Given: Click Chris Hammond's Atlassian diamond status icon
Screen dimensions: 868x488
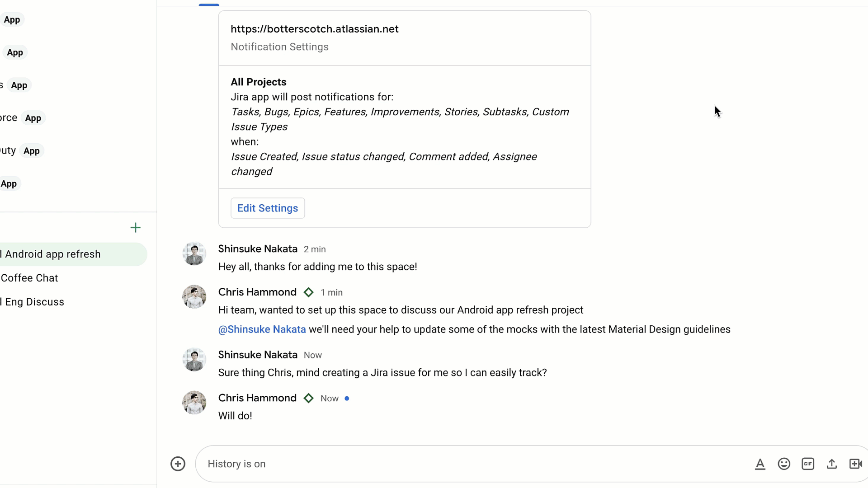Looking at the screenshot, I should [x=309, y=292].
